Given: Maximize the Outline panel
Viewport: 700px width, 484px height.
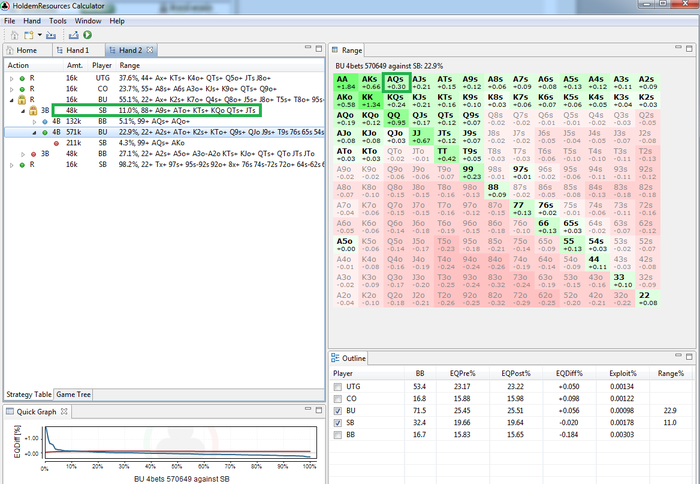Looking at the screenshot, I should [x=689, y=356].
